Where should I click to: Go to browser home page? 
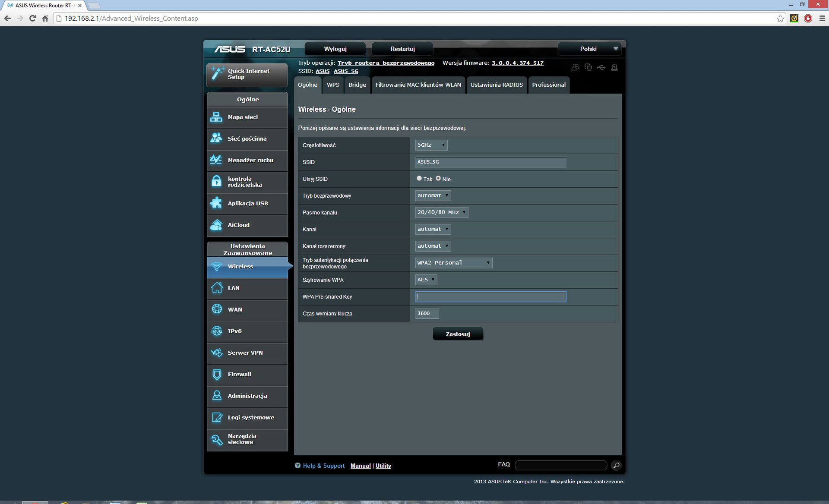point(45,18)
